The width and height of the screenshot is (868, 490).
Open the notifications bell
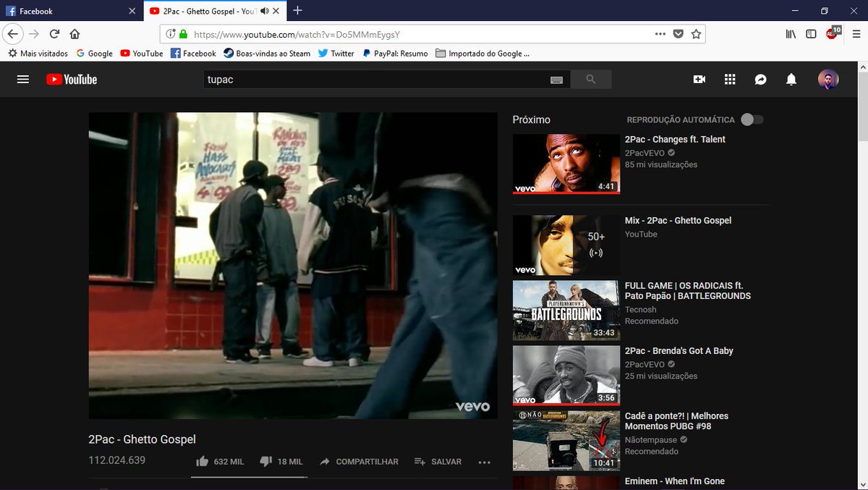pyautogui.click(x=791, y=80)
